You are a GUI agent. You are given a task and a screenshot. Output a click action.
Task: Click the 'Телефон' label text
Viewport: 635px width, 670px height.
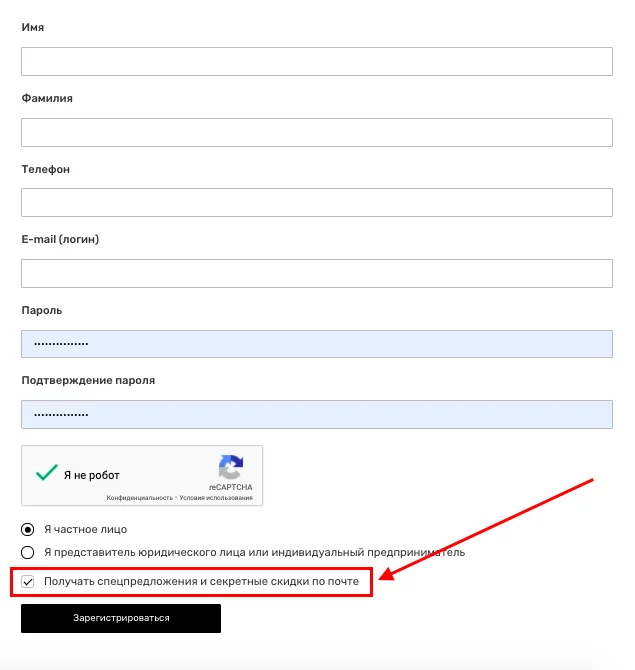click(46, 169)
